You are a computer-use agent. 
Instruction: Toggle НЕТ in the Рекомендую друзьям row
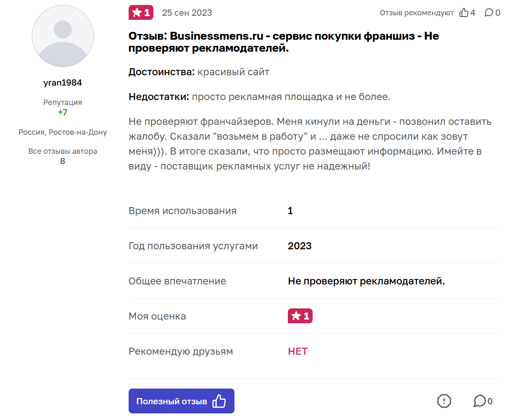point(297,351)
